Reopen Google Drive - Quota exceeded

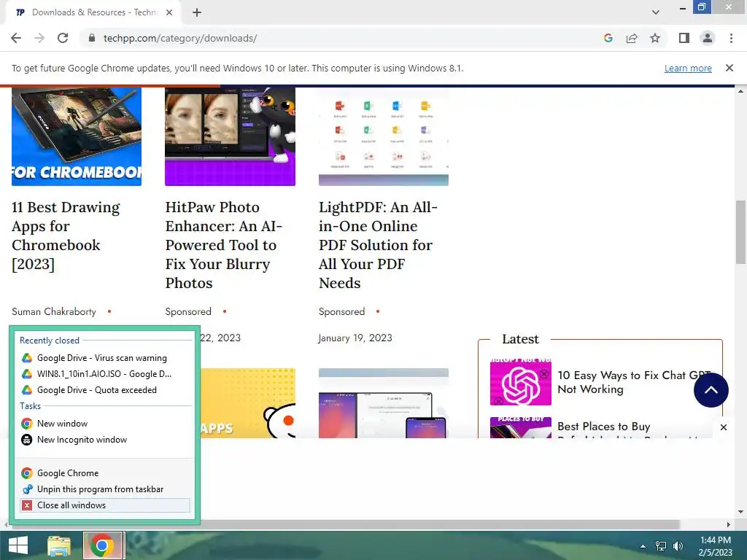[105, 390]
